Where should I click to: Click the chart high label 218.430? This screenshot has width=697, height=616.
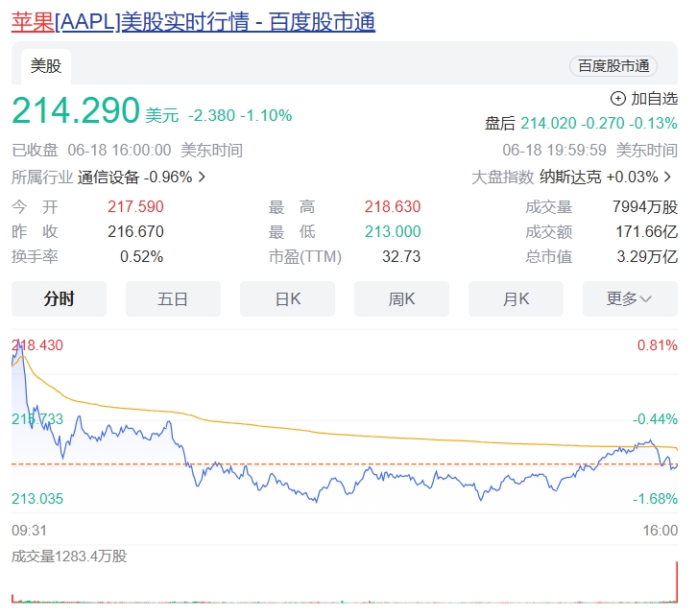[x=37, y=345]
